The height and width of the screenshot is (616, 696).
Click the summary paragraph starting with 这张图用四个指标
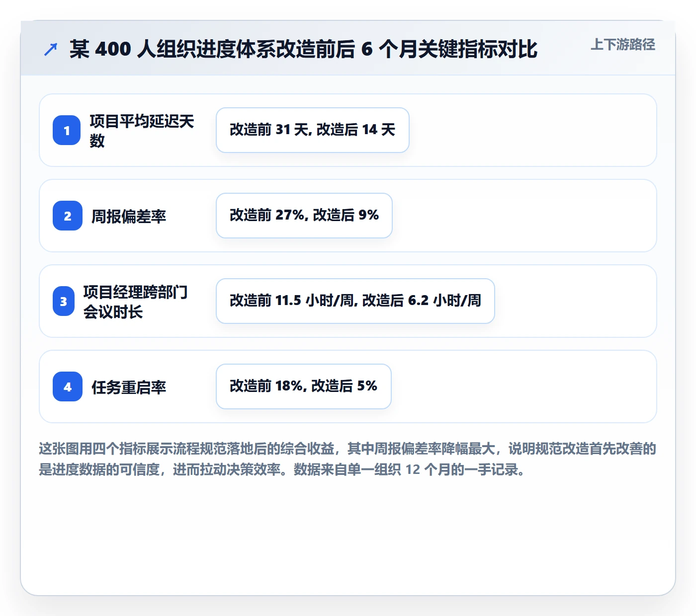[348, 459]
